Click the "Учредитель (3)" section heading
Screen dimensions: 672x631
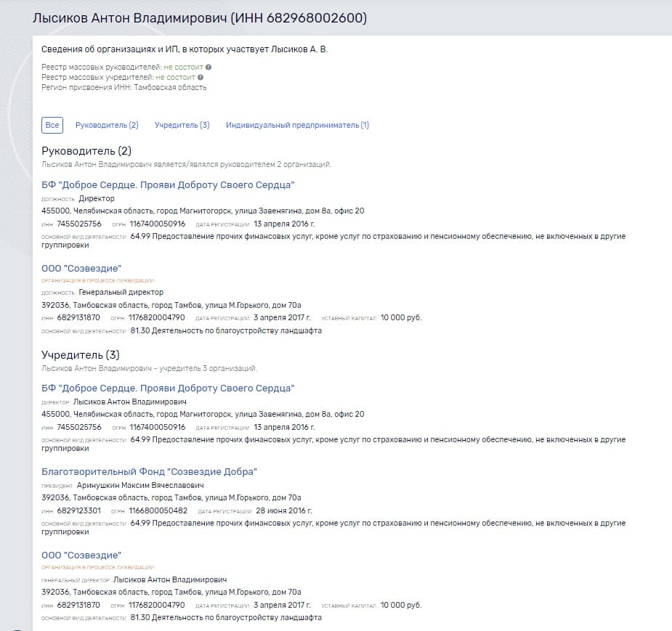coord(81,354)
